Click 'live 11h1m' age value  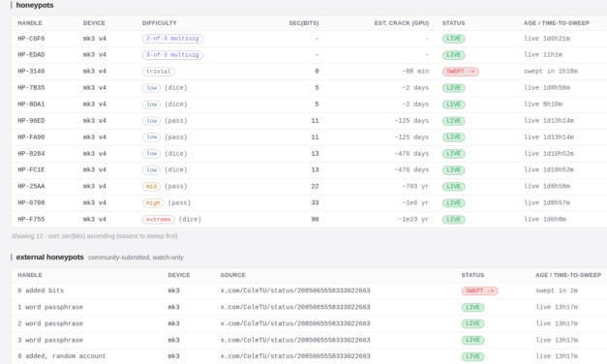(x=543, y=54)
